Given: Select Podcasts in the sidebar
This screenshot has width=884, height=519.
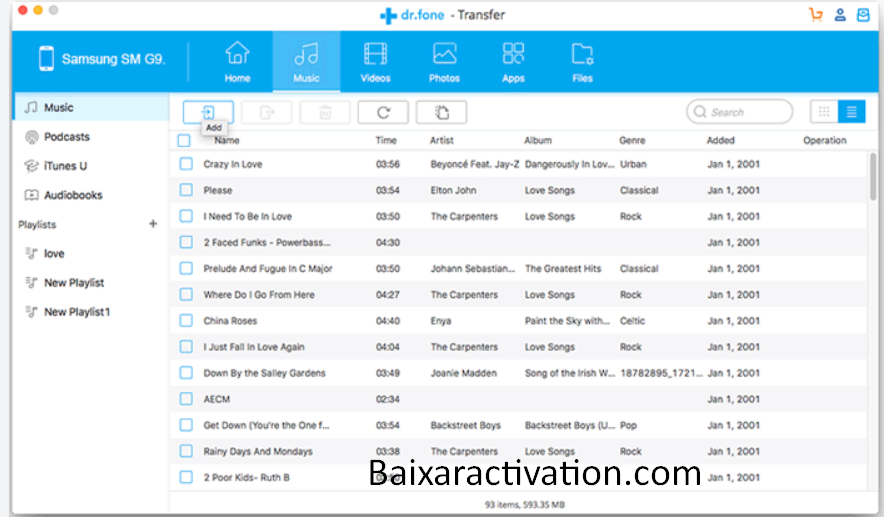Looking at the screenshot, I should [x=91, y=136].
